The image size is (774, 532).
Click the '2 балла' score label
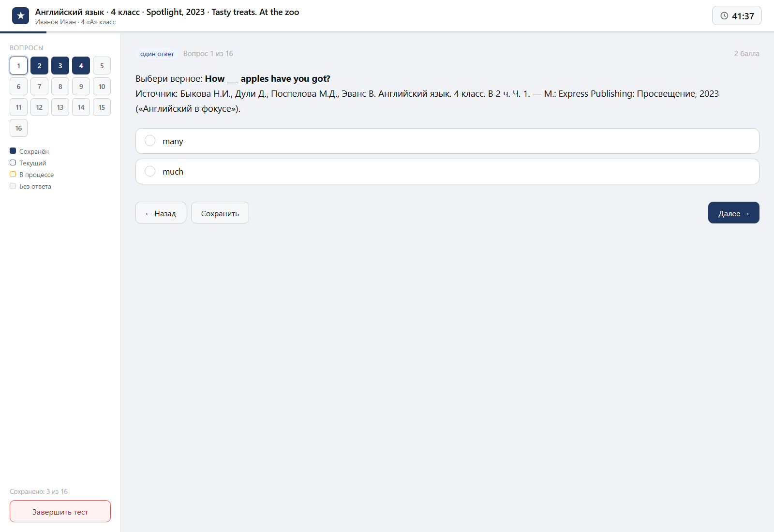pos(746,54)
